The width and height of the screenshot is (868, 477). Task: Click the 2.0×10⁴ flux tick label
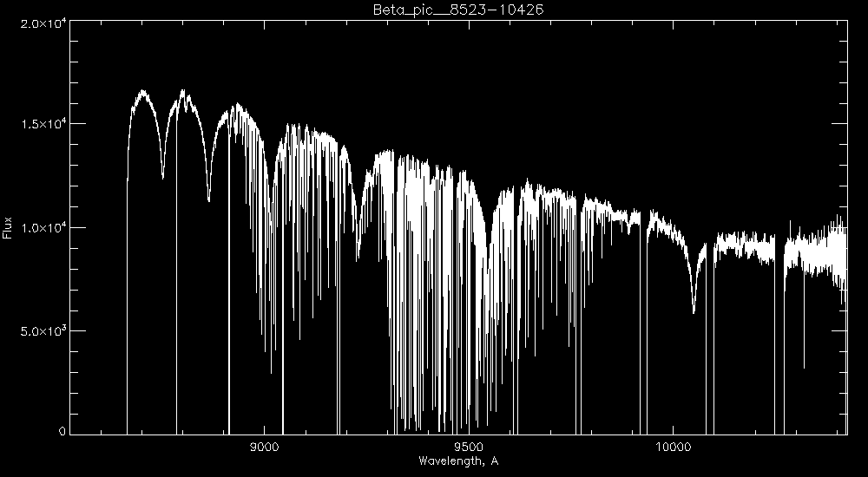(x=42, y=25)
